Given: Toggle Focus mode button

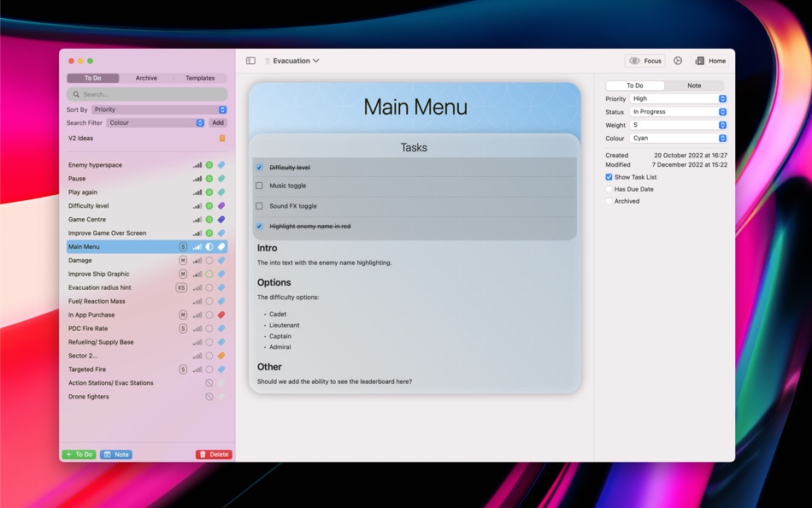Looking at the screenshot, I should (x=644, y=61).
